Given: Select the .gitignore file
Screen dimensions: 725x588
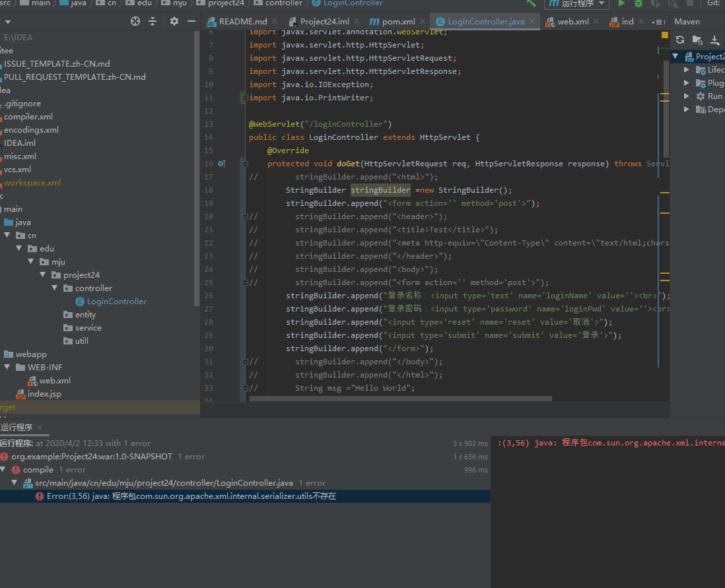Looking at the screenshot, I should 21,104.
